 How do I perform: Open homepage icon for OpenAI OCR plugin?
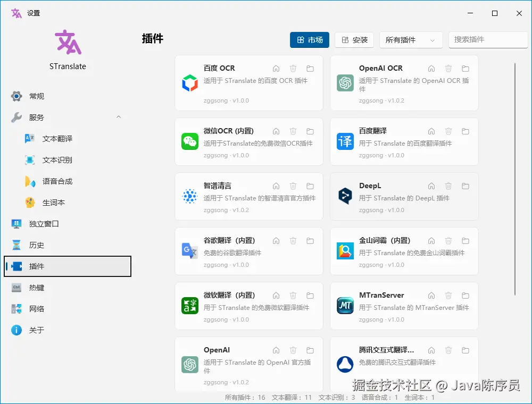[x=431, y=69]
